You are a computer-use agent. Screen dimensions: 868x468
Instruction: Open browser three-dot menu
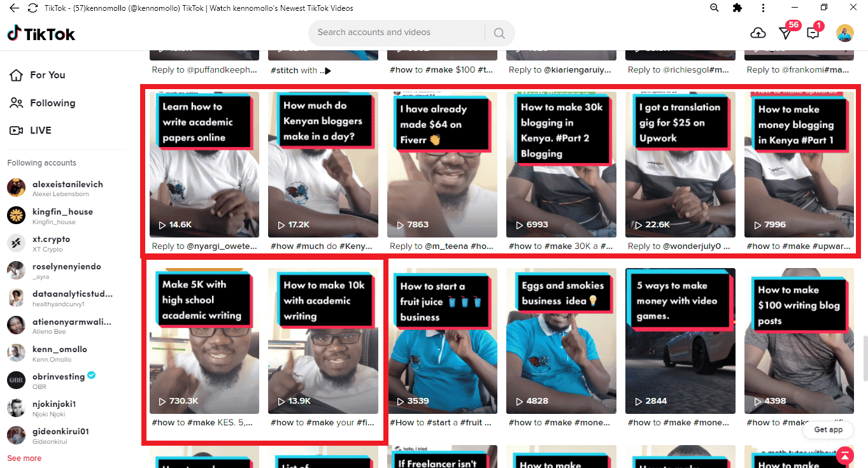[x=763, y=8]
